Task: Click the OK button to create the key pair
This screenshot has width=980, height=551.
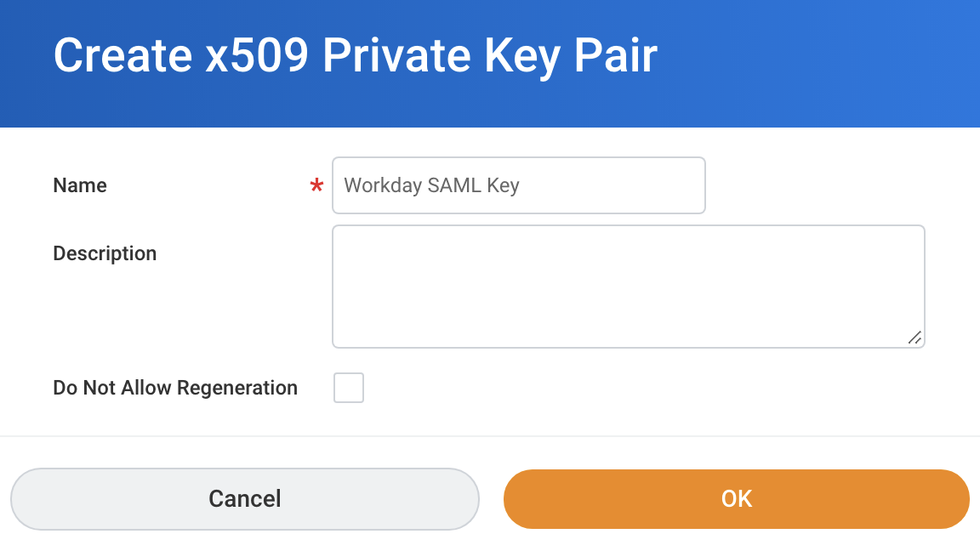Action: pos(736,499)
